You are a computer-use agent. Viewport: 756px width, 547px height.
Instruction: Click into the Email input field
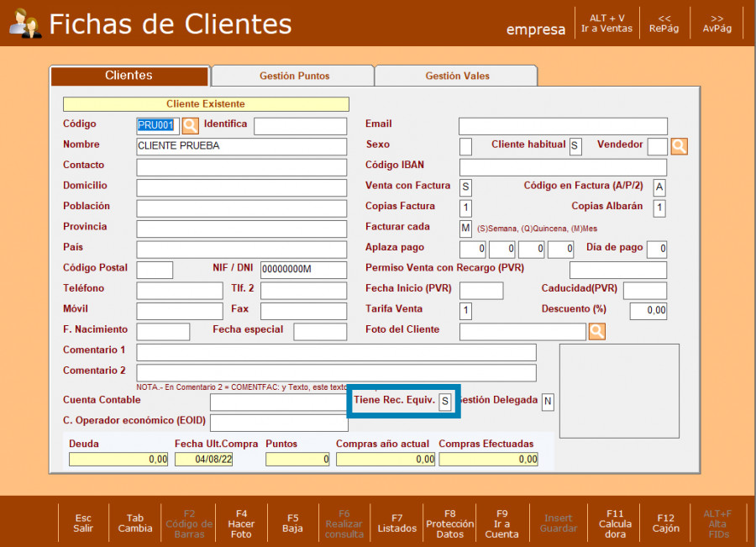tap(563, 126)
